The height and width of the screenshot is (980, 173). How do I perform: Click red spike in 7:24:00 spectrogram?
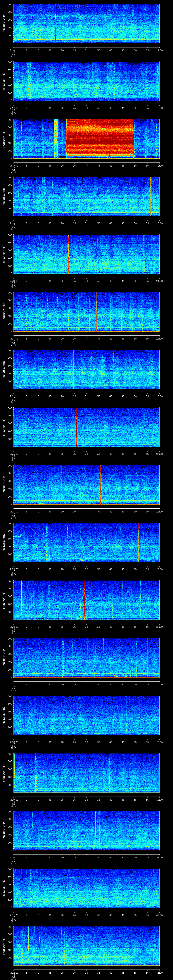tap(100, 484)
